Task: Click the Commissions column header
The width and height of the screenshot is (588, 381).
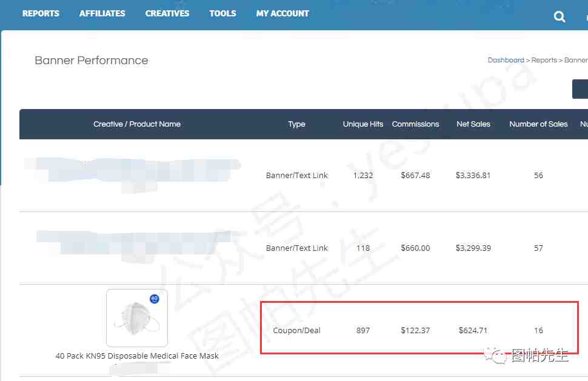Action: [x=415, y=124]
